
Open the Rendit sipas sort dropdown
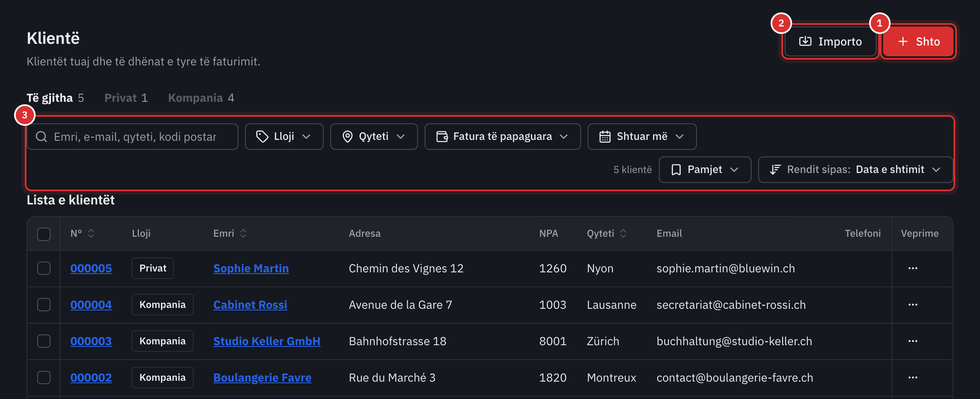[855, 170]
